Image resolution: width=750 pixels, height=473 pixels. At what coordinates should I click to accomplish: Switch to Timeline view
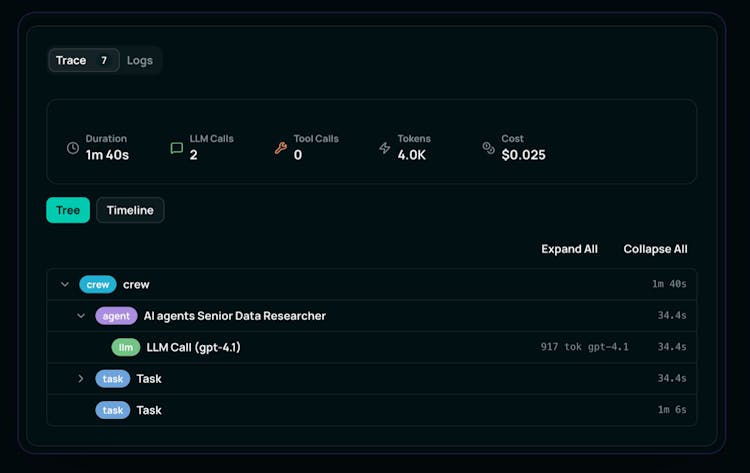tap(130, 210)
